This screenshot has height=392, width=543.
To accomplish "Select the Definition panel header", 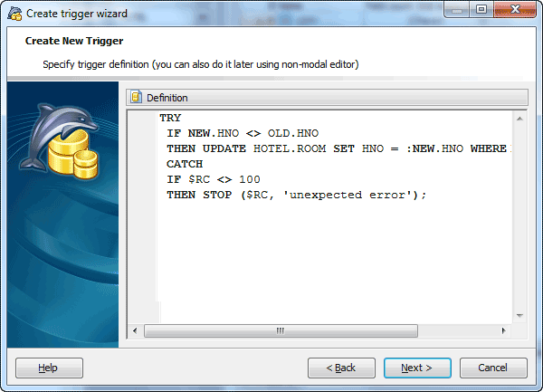I will (328, 97).
